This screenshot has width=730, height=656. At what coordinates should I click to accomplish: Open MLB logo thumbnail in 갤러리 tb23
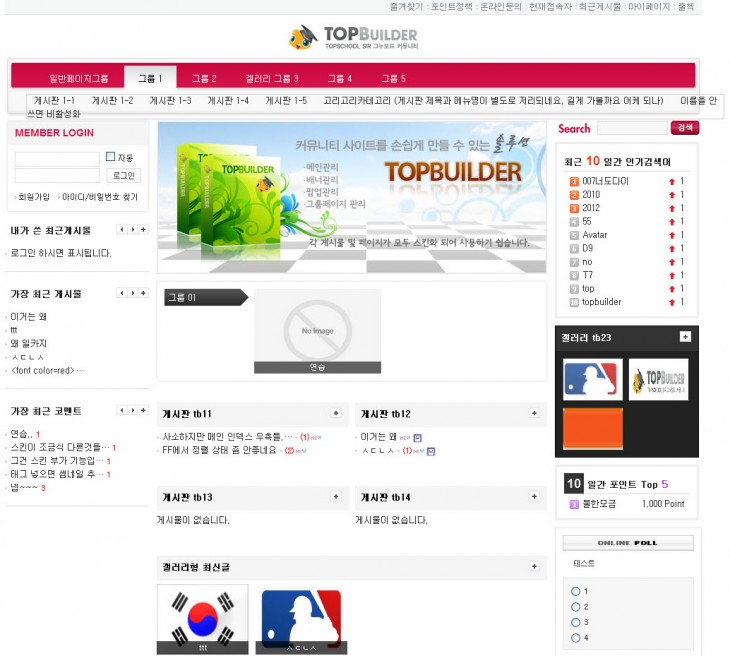593,379
